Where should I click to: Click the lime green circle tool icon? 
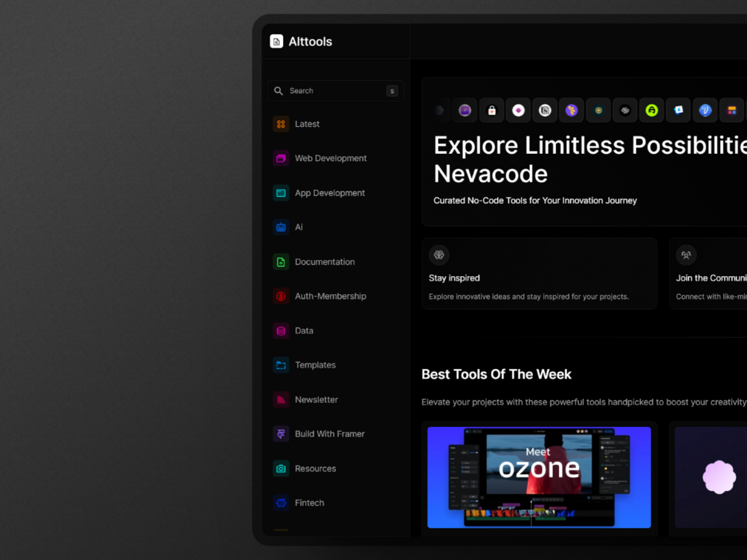point(652,111)
